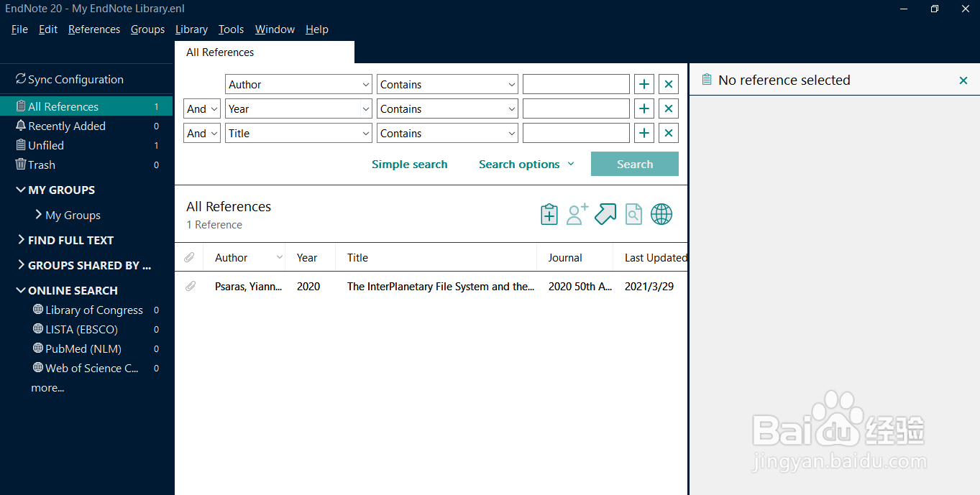Screen dimensions: 980x495
Task: Open the References menu
Action: [x=94, y=29]
